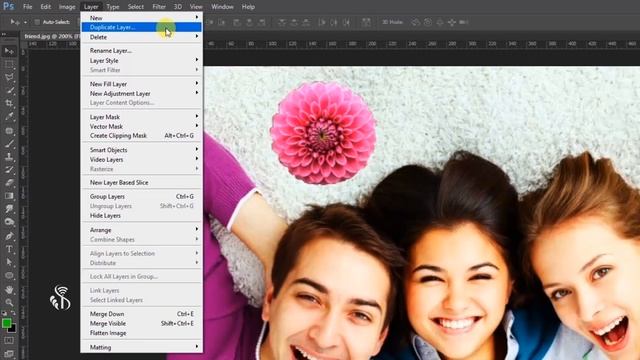Select the Pen tool
This screenshot has height=360, width=640.
9,236
